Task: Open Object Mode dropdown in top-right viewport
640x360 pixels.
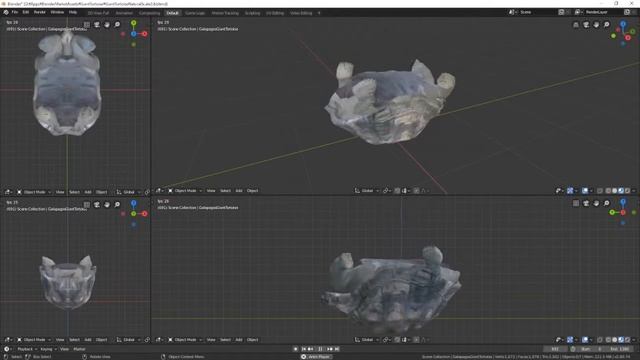Action: 185,191
